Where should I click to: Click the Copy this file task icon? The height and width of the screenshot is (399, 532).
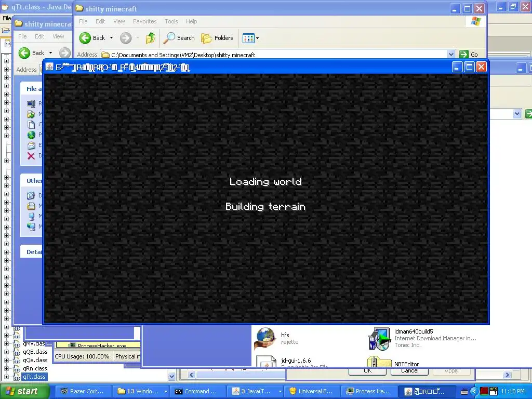[31, 125]
